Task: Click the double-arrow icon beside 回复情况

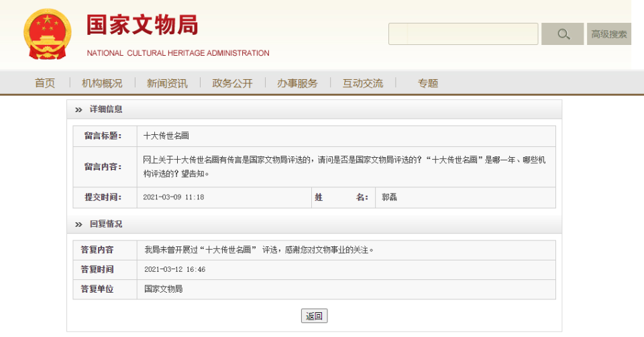Action: point(78,224)
